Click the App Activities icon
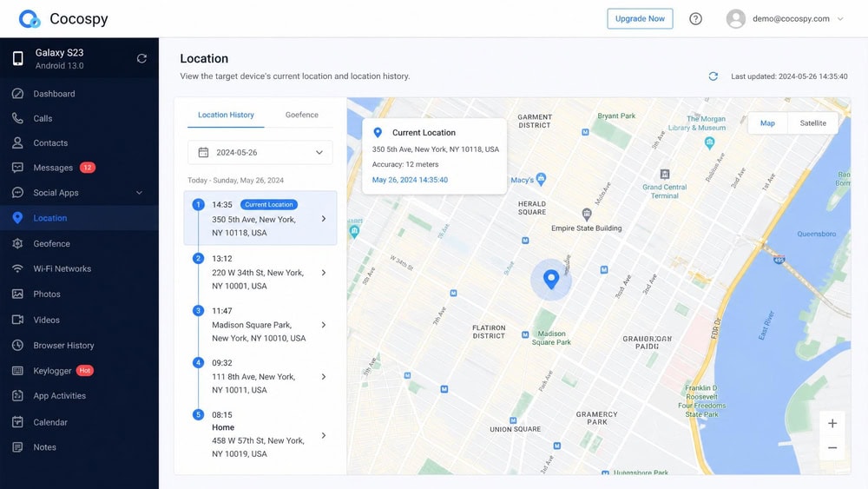The image size is (868, 489). click(17, 395)
